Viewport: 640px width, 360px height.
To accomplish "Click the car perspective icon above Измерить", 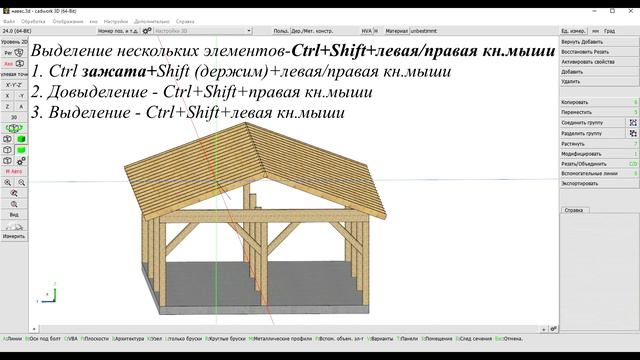I will [x=14, y=226].
